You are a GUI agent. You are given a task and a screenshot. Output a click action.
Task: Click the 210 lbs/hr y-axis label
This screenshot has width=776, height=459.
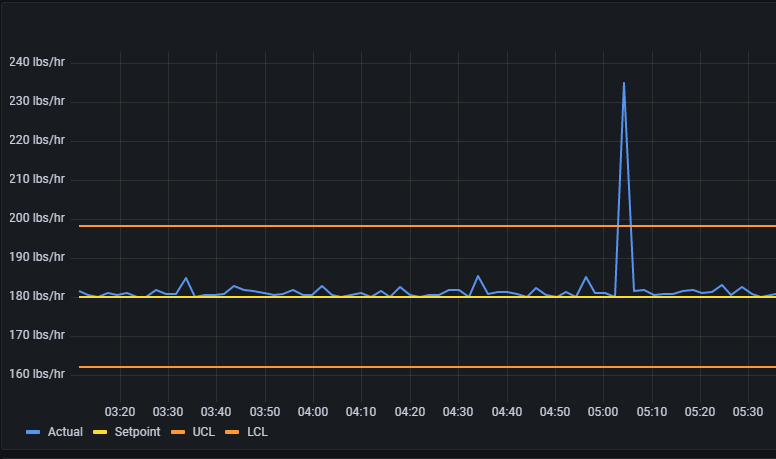37,179
